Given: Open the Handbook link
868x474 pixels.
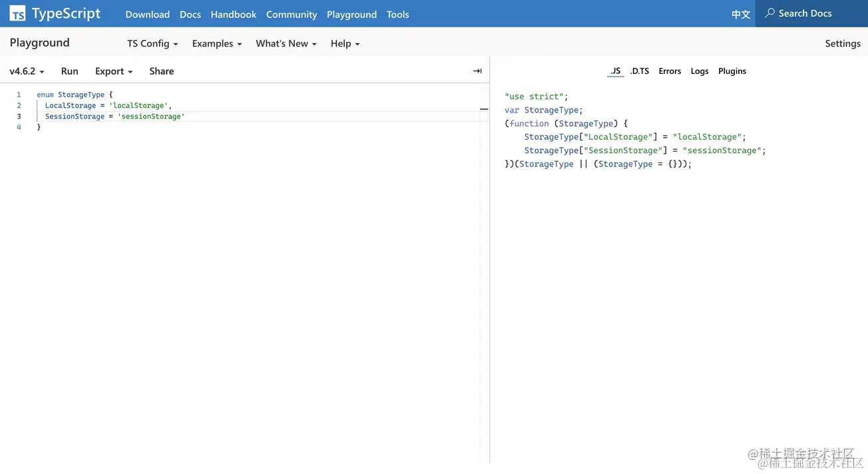Looking at the screenshot, I should [234, 14].
